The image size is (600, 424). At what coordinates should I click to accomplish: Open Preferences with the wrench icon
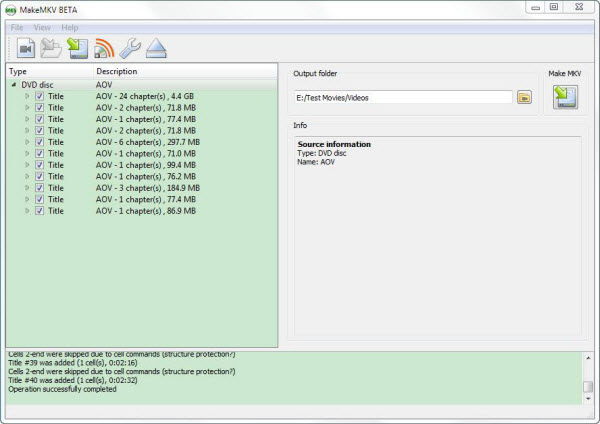(x=130, y=48)
